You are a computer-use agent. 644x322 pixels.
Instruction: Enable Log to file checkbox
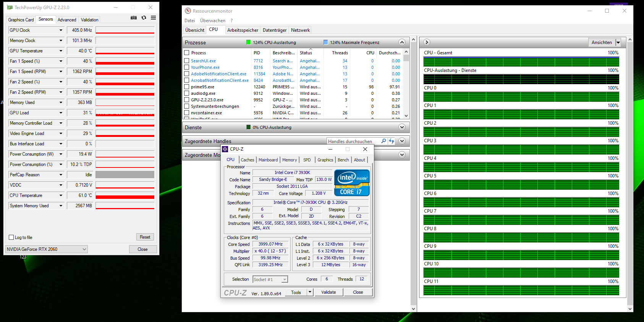(11, 237)
